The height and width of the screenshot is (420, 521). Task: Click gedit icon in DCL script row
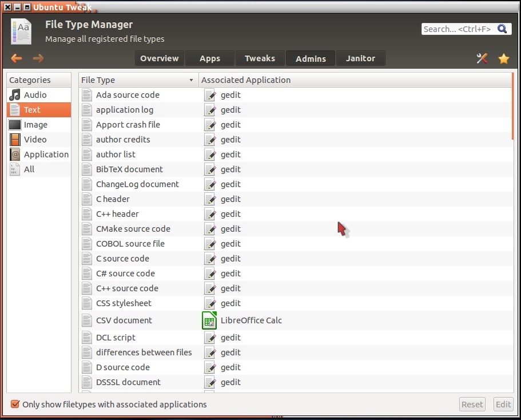pos(210,338)
